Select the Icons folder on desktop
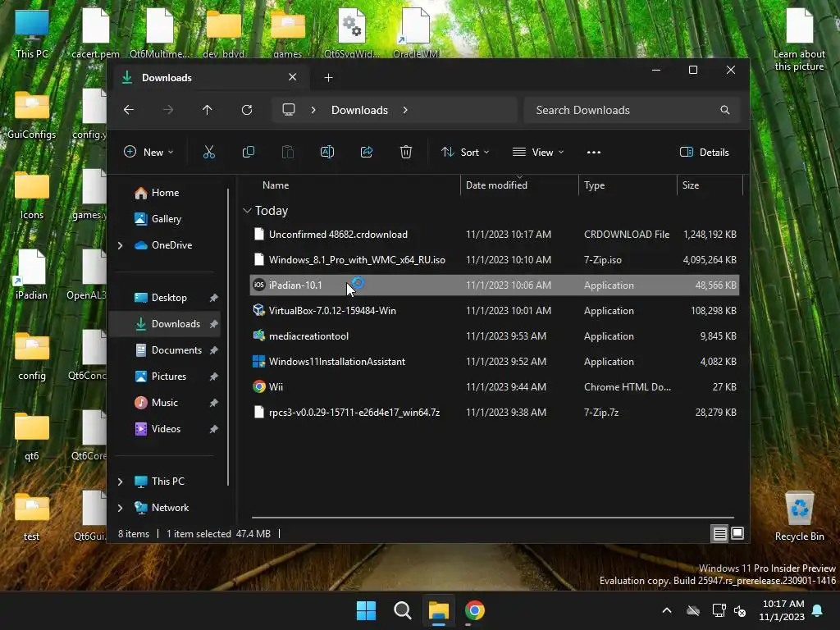Viewport: 840px width, 630px height. (32, 194)
